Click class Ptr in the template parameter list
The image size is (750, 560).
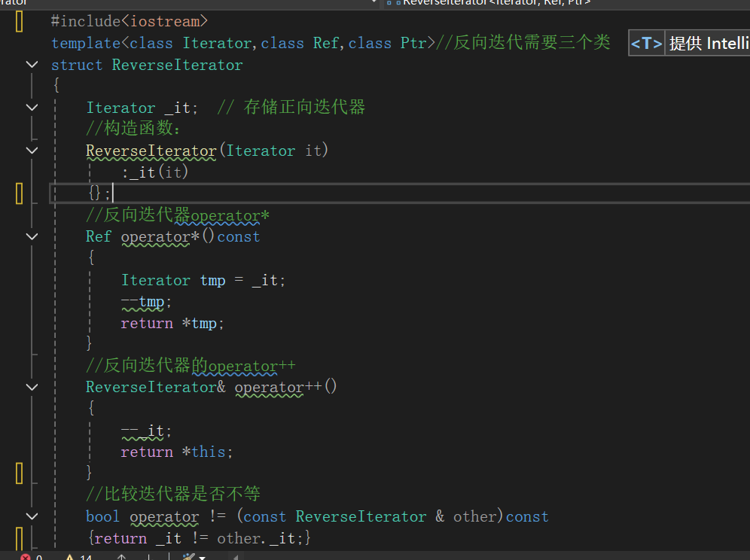tap(388, 44)
